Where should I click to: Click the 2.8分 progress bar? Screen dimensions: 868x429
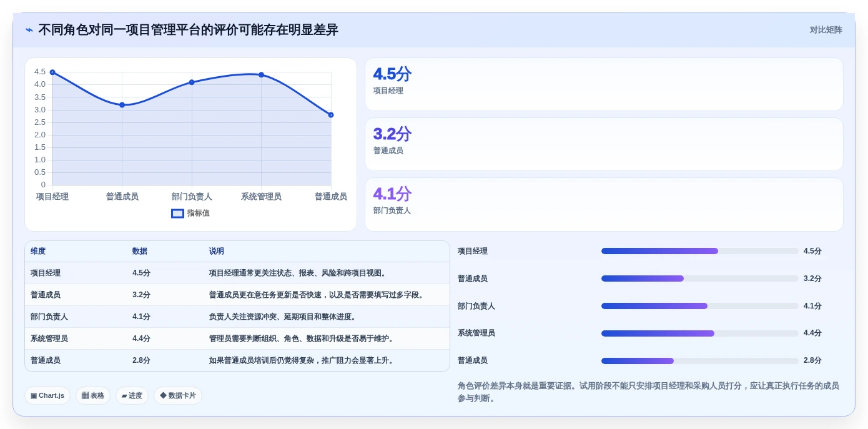tap(699, 361)
